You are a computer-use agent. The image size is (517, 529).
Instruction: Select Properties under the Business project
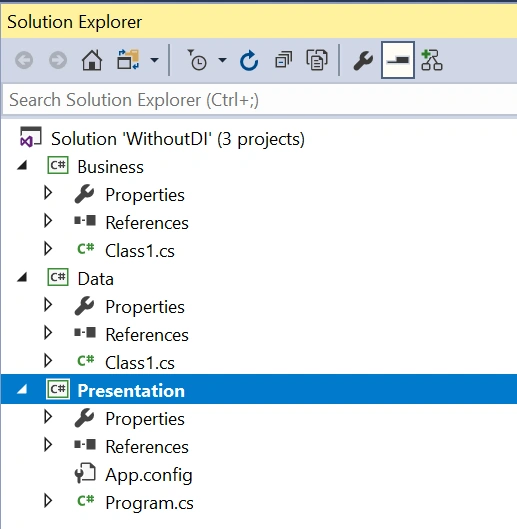[145, 195]
